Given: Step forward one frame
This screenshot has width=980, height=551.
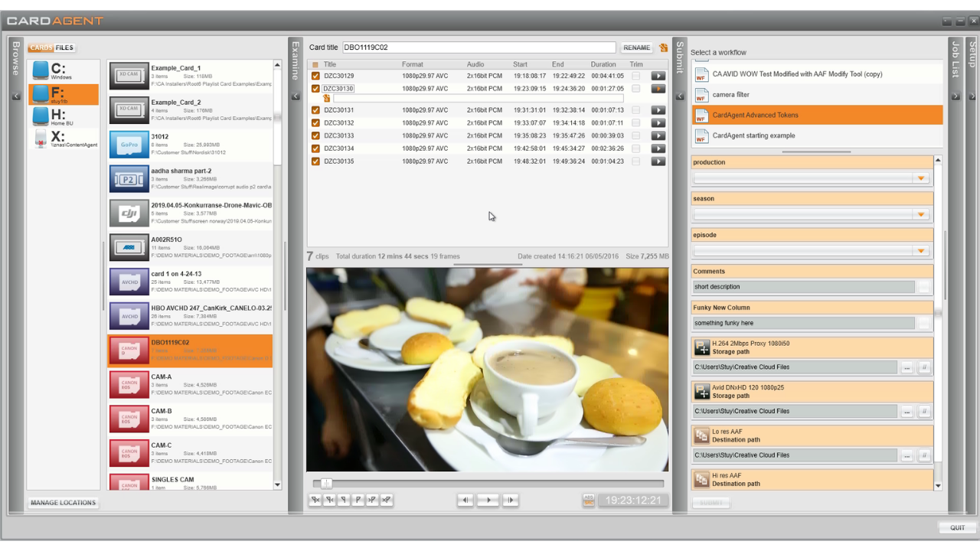Looking at the screenshot, I should (511, 500).
